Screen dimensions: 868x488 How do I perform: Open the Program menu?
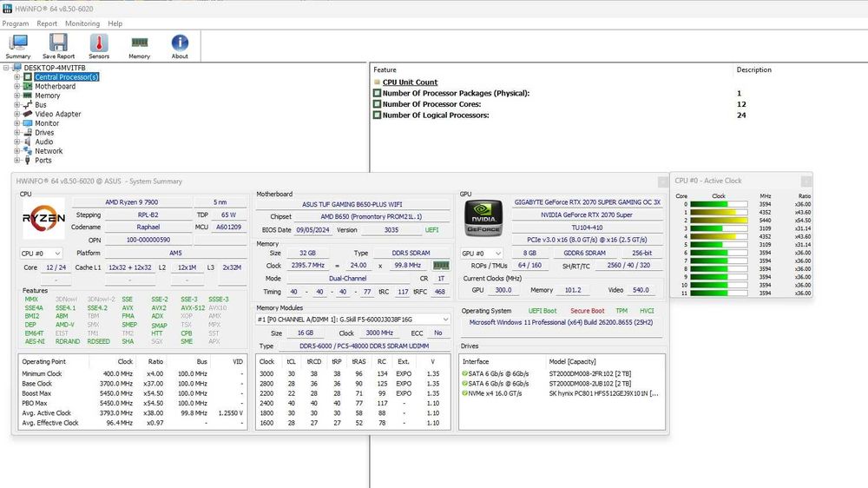coord(16,23)
